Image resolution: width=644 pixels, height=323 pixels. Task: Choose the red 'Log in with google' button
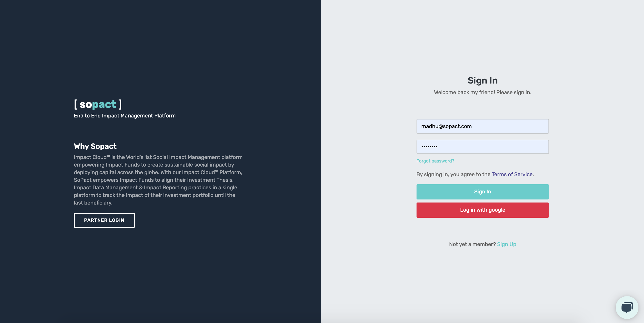pyautogui.click(x=482, y=210)
